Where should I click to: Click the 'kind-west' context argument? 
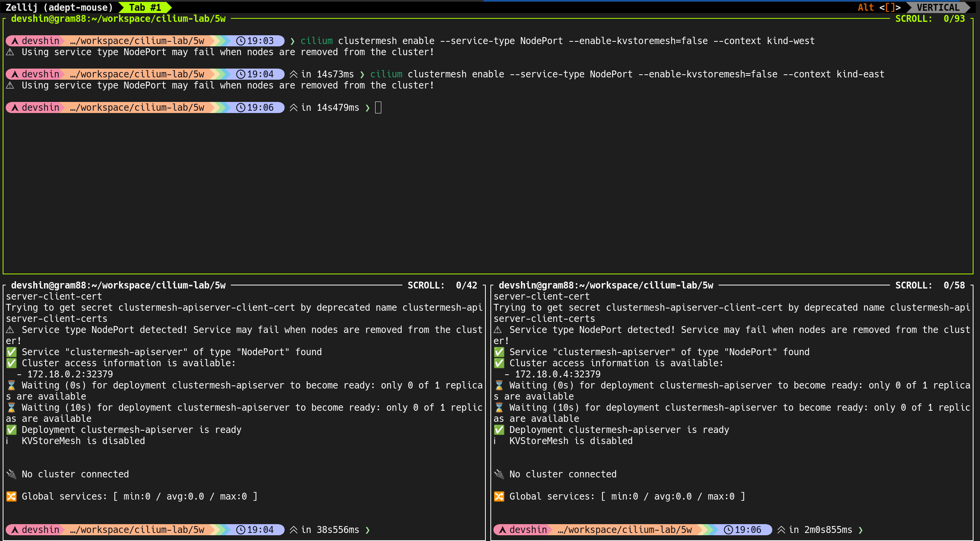tap(791, 41)
